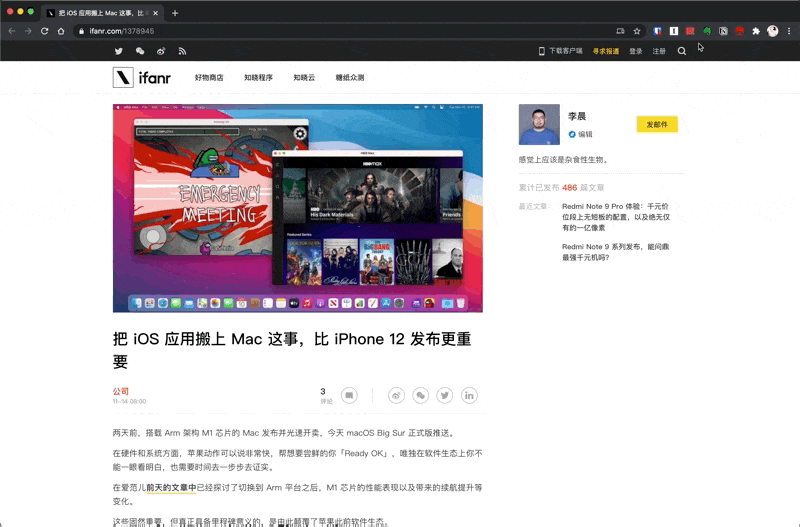Viewport: 800px width, 527px height.
Task: Open a new browser tab
Action: [175, 13]
